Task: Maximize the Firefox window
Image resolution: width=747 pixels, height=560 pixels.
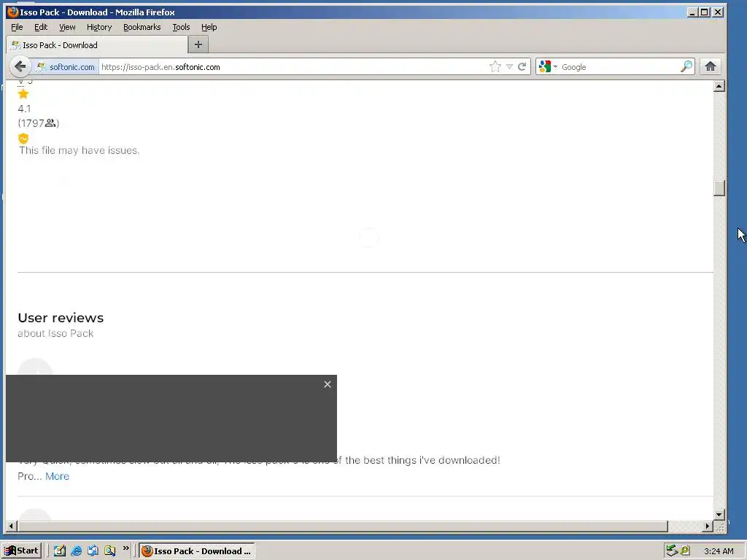Action: 705,12
